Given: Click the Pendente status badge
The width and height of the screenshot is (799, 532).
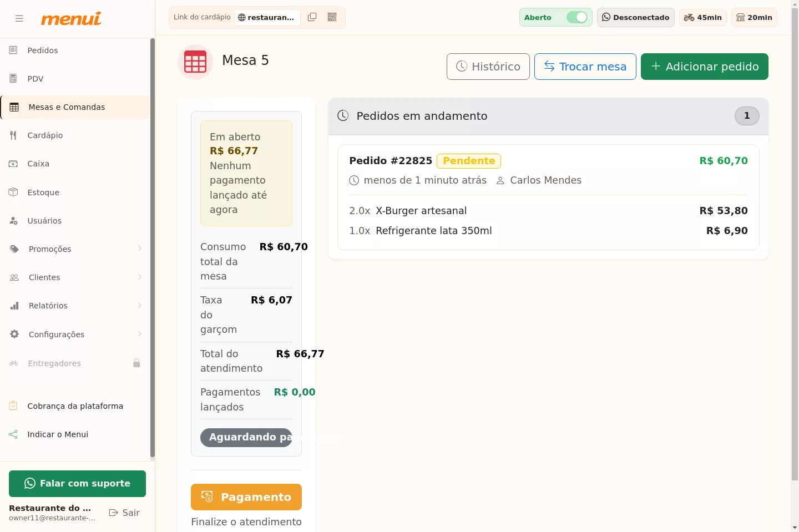Looking at the screenshot, I should 469,161.
